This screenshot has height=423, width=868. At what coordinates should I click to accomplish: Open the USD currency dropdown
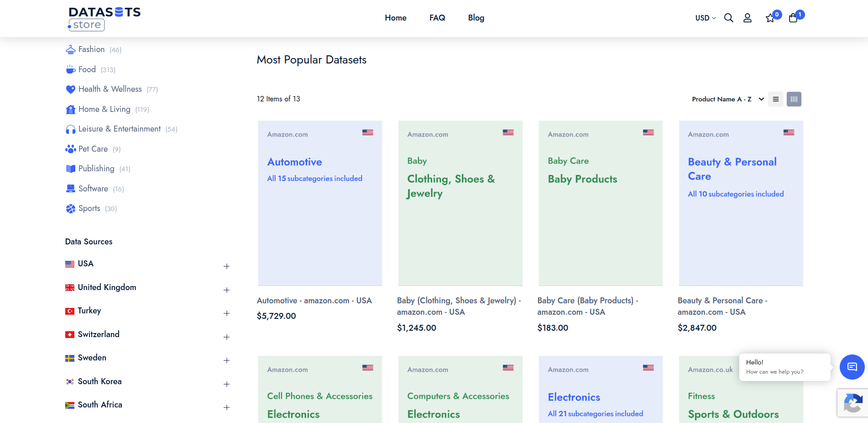pyautogui.click(x=706, y=18)
